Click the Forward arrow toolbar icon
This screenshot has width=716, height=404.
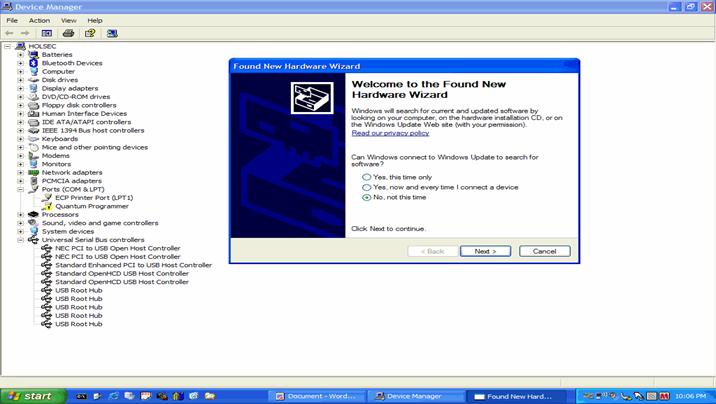coord(25,33)
